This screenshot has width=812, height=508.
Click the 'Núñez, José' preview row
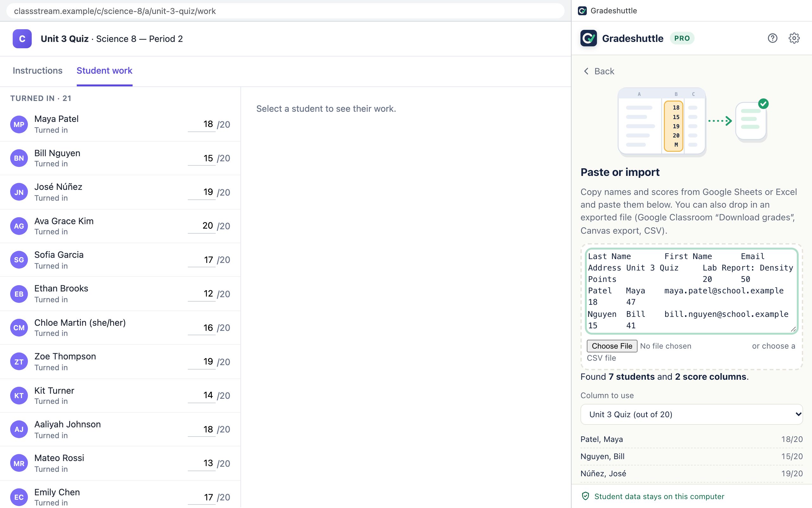[691, 473]
